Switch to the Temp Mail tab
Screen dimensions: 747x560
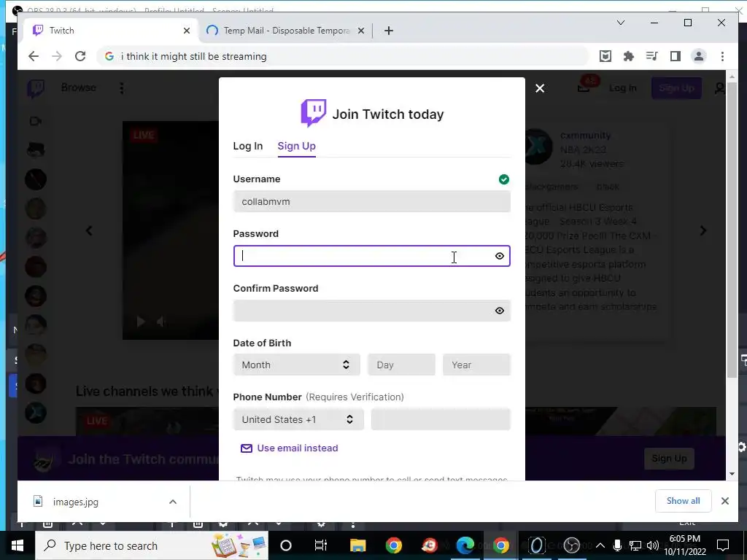coord(285,31)
